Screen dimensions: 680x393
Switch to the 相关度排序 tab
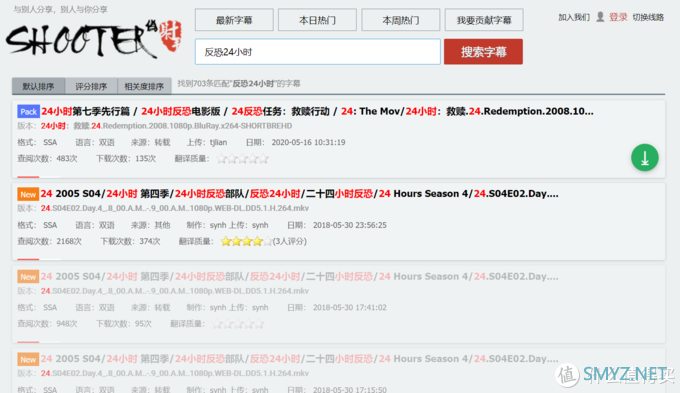144,86
